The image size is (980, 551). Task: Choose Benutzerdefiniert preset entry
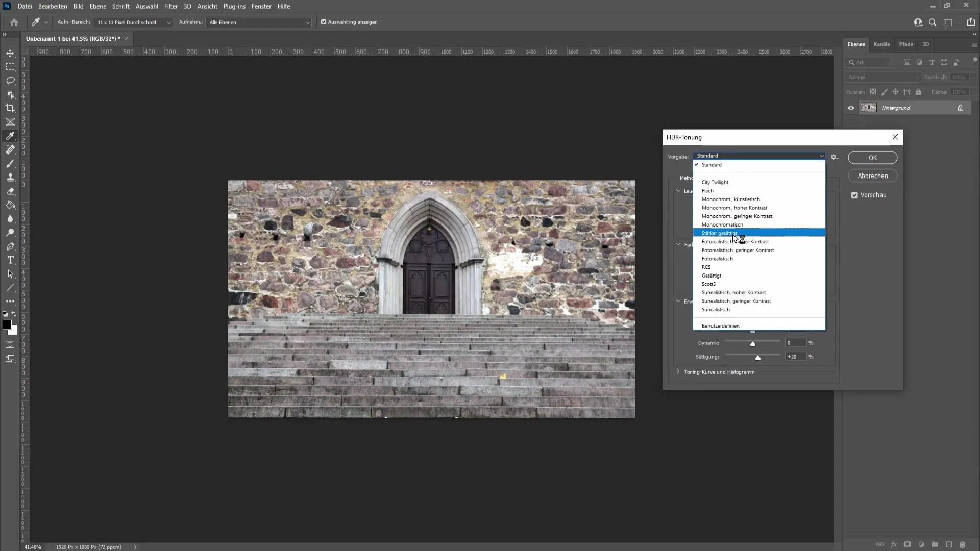(x=759, y=326)
